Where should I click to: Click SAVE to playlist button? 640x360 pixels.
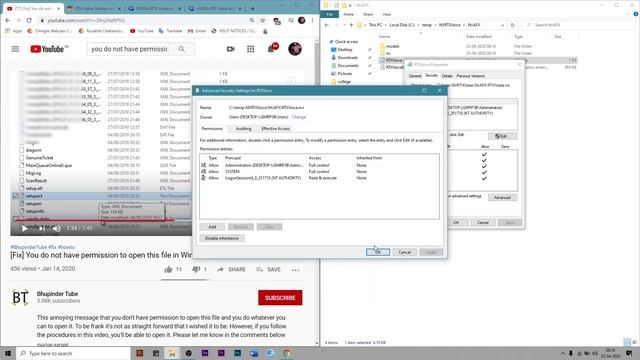point(268,269)
